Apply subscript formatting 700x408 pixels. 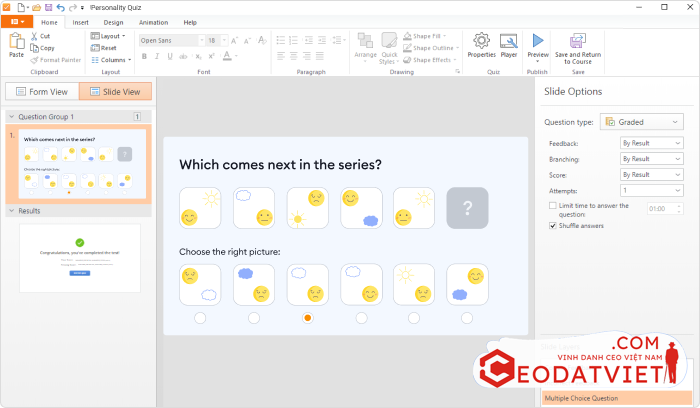click(198, 56)
